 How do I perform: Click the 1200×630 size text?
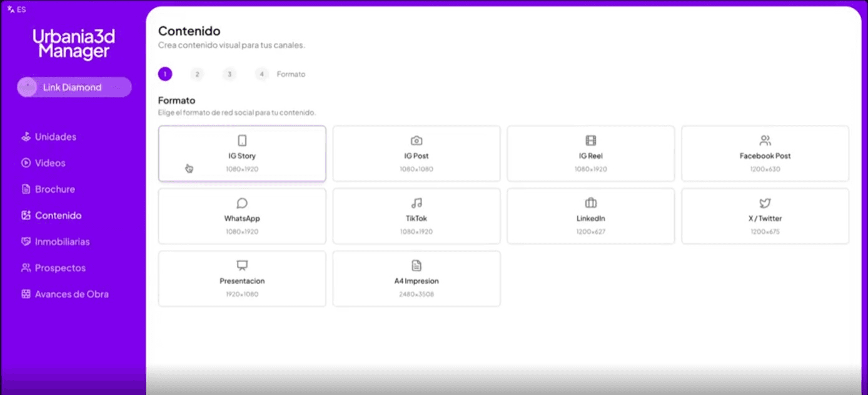(x=765, y=169)
